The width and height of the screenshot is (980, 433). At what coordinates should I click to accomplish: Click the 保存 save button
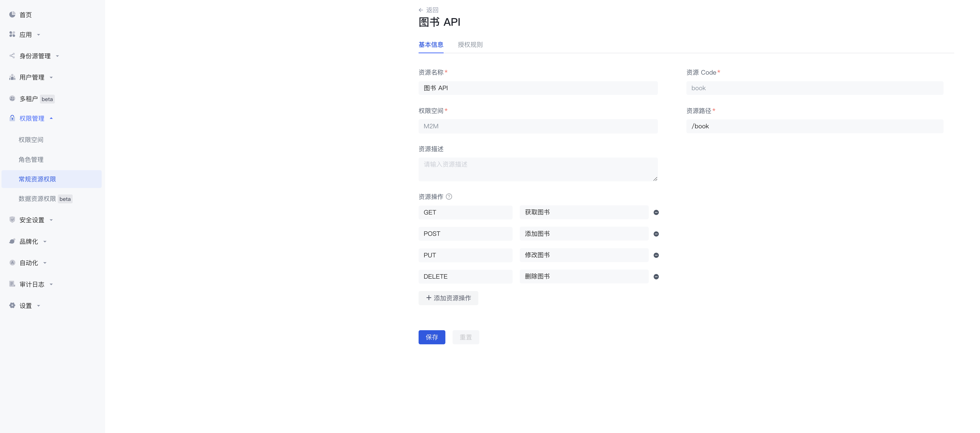pos(432,337)
